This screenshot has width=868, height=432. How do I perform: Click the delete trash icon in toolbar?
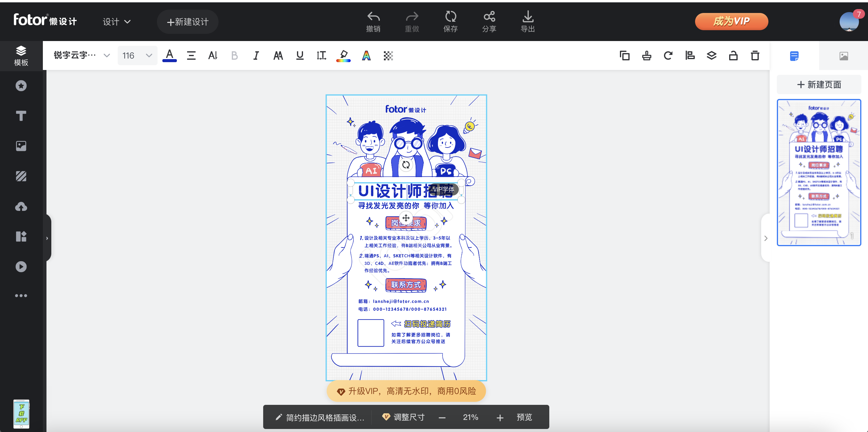[x=755, y=56]
